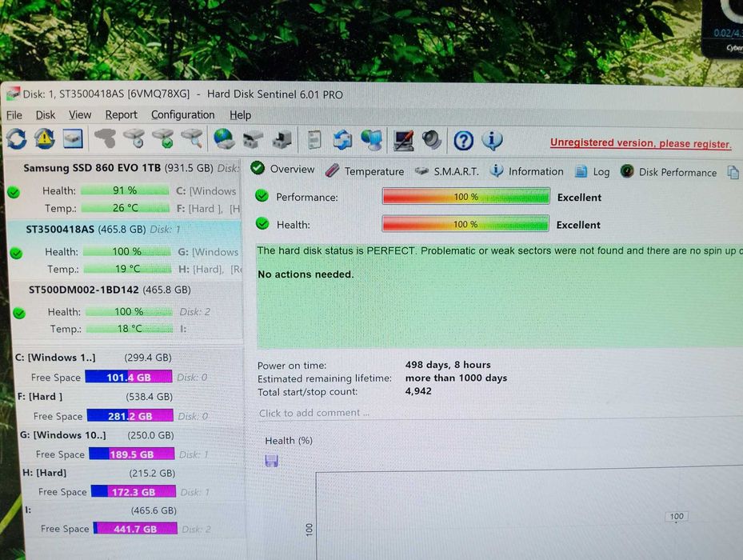Click 'Unregistered version, please register' link
Screen dimensions: 743x560
pyautogui.click(x=641, y=143)
